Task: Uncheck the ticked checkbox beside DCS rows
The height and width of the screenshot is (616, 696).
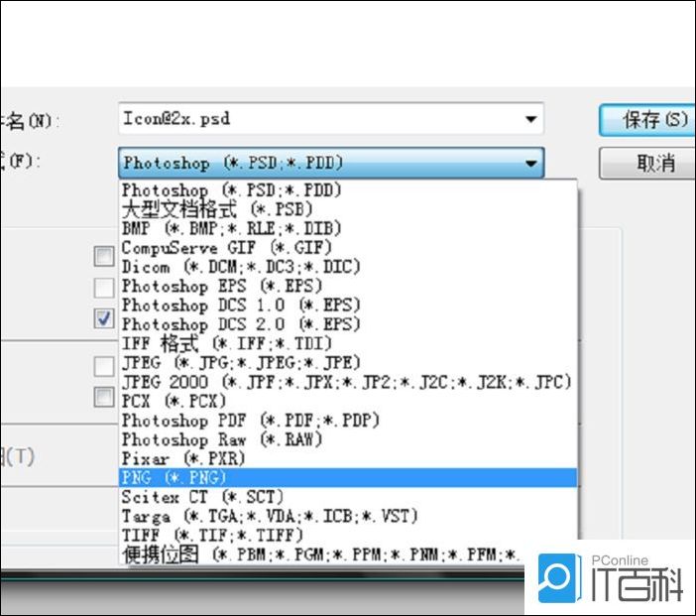Action: coord(104,318)
